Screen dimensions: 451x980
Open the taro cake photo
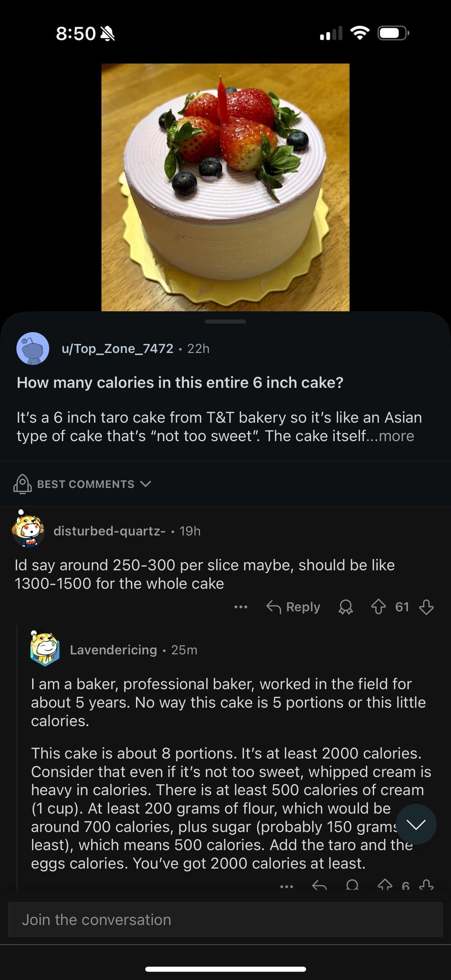[x=225, y=187]
